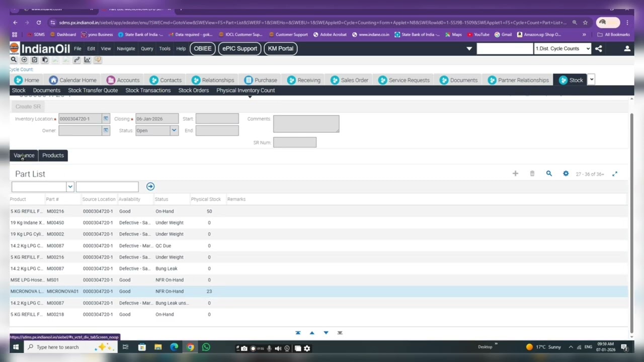
Task: Click the Create SR button
Action: [28, 107]
